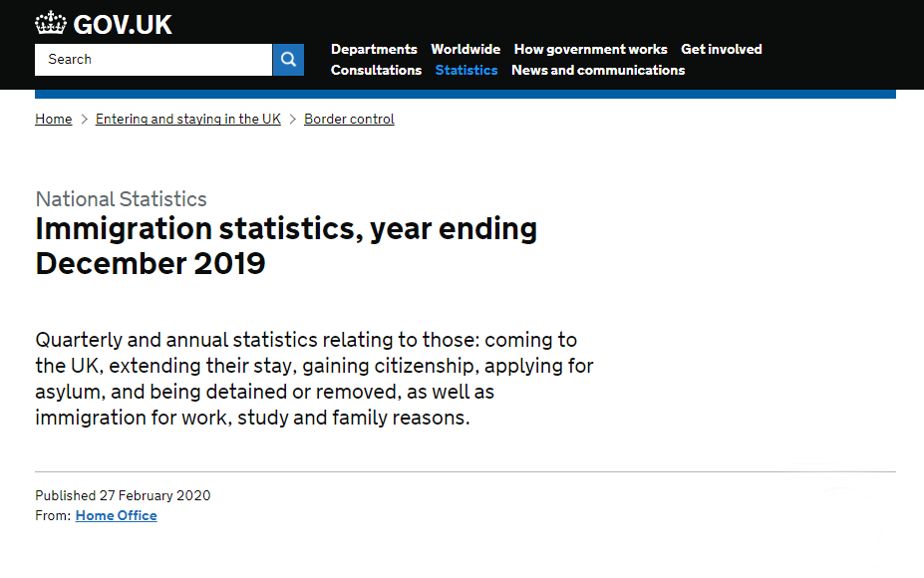This screenshot has width=924, height=578.
Task: Open the Worldwide menu item
Action: (465, 50)
